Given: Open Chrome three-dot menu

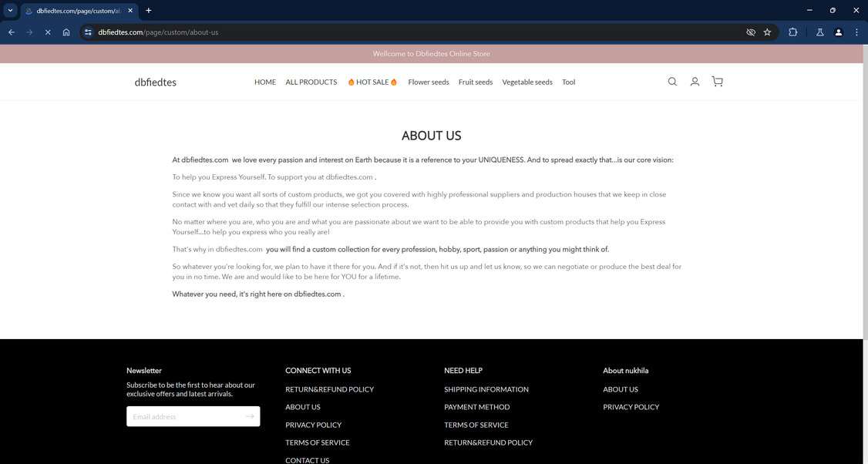Looking at the screenshot, I should point(856,32).
